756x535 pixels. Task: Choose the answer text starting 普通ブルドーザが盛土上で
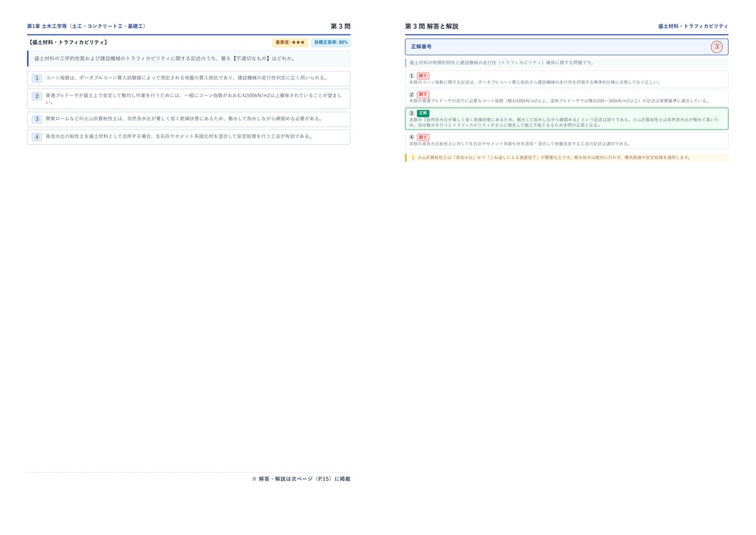coord(194,98)
